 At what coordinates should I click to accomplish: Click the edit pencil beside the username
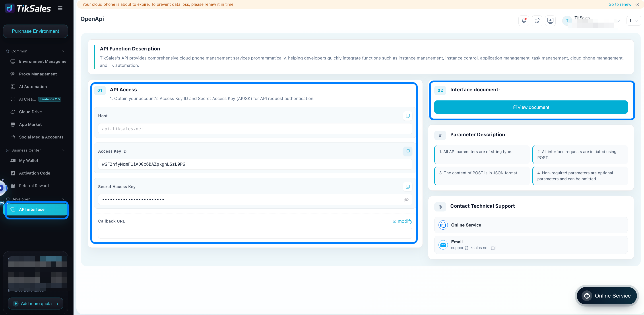click(x=619, y=21)
